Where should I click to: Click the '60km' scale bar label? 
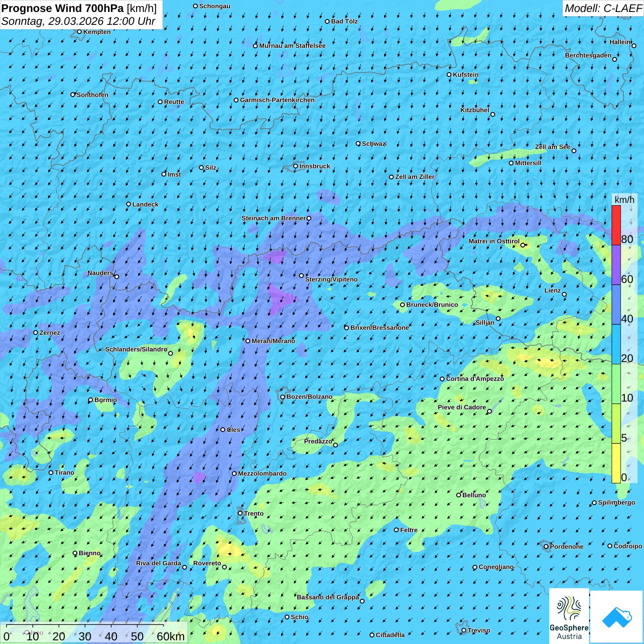click(x=171, y=636)
